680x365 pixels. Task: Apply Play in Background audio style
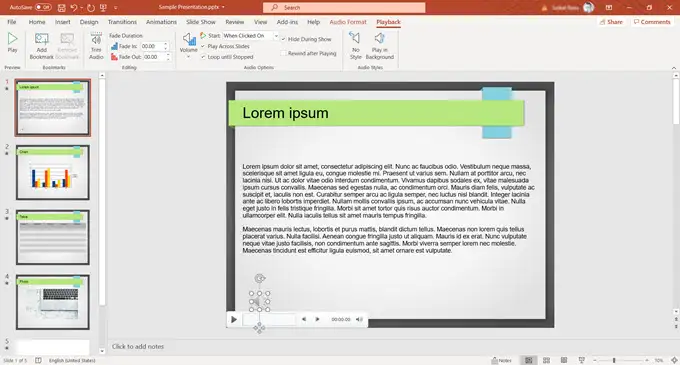point(380,46)
